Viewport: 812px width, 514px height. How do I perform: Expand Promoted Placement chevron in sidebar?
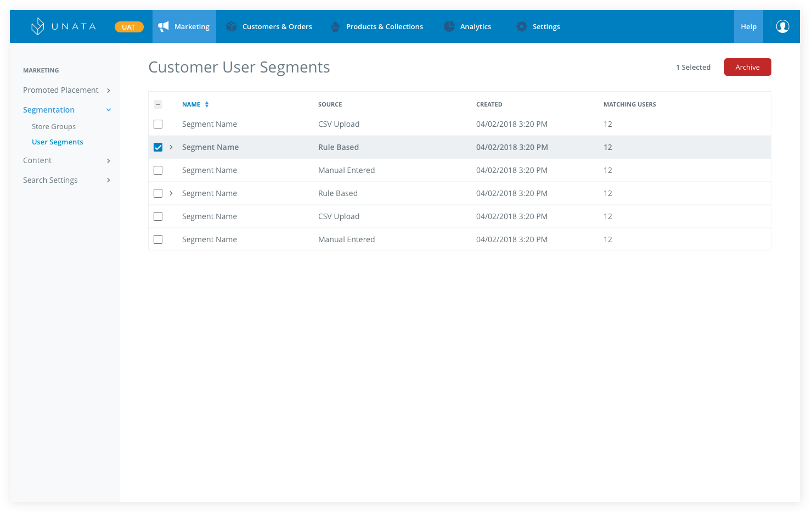[109, 91]
